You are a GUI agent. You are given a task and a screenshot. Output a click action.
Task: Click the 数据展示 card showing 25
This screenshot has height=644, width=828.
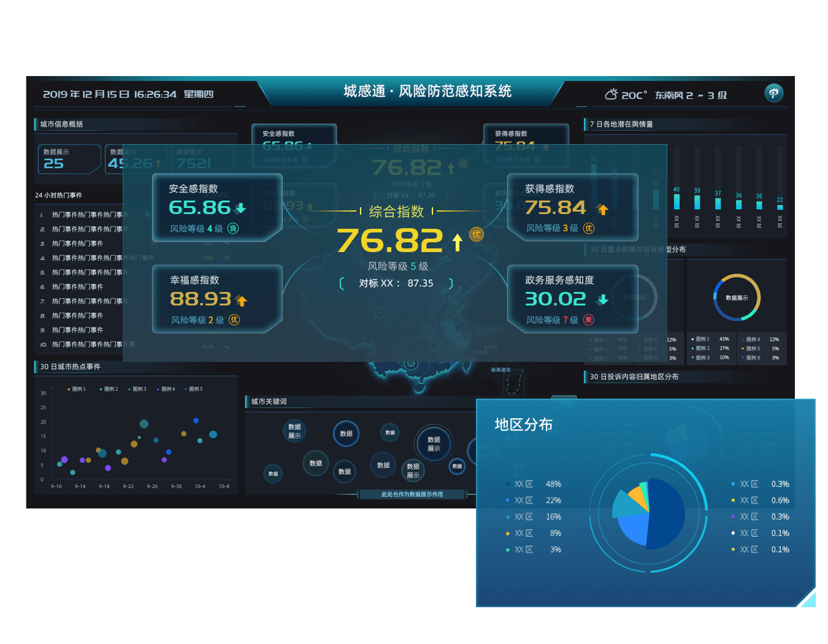click(69, 159)
